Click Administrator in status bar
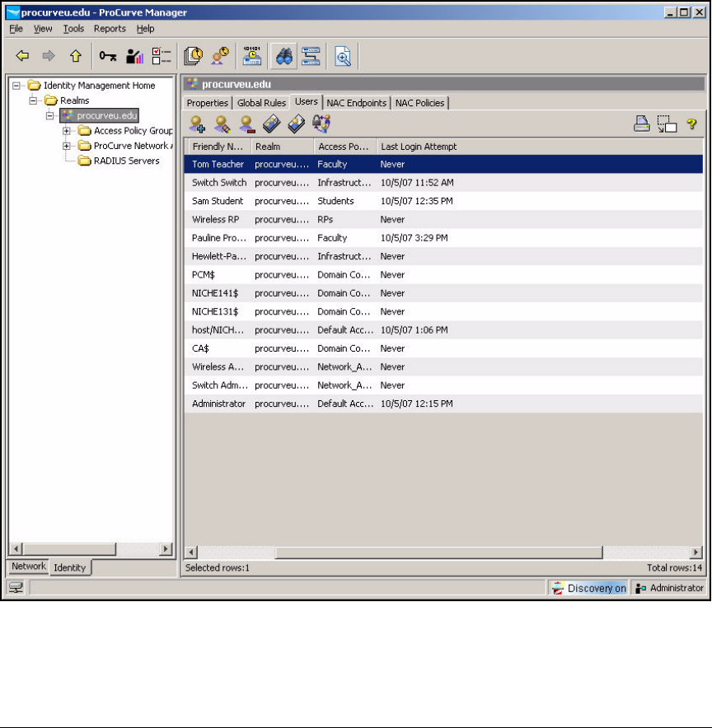This screenshot has width=712, height=728. point(669,588)
